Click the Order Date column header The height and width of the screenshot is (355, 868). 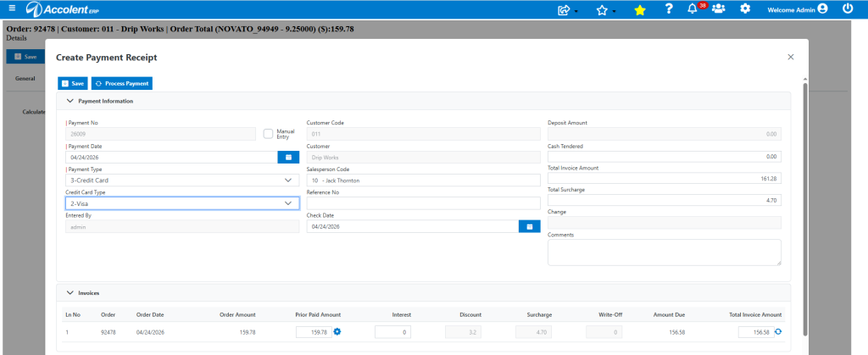tap(150, 314)
